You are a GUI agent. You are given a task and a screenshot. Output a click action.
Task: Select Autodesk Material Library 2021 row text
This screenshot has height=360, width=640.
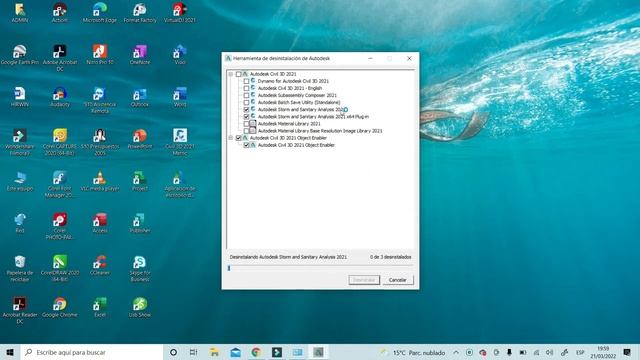289,124
